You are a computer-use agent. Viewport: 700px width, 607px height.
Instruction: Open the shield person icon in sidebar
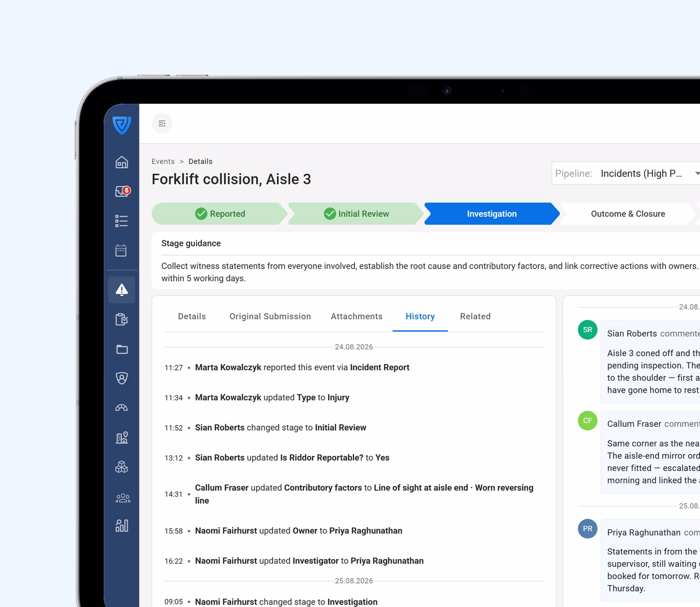tap(121, 378)
